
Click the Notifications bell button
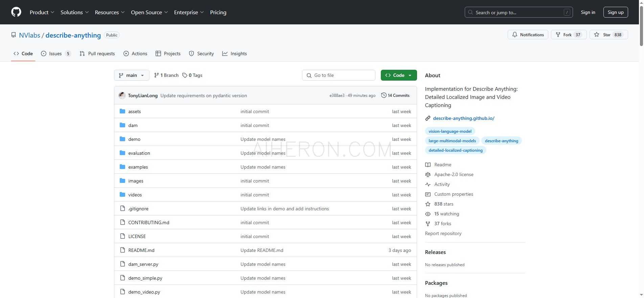[528, 35]
